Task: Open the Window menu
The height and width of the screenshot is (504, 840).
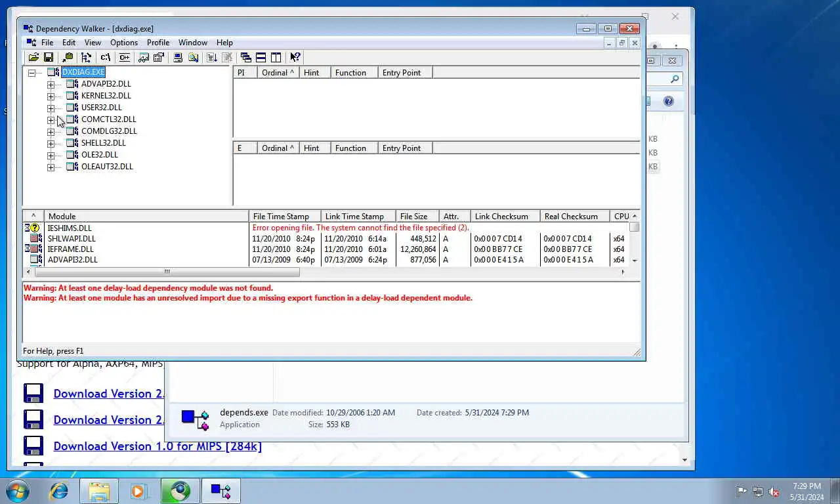Action: tap(193, 43)
